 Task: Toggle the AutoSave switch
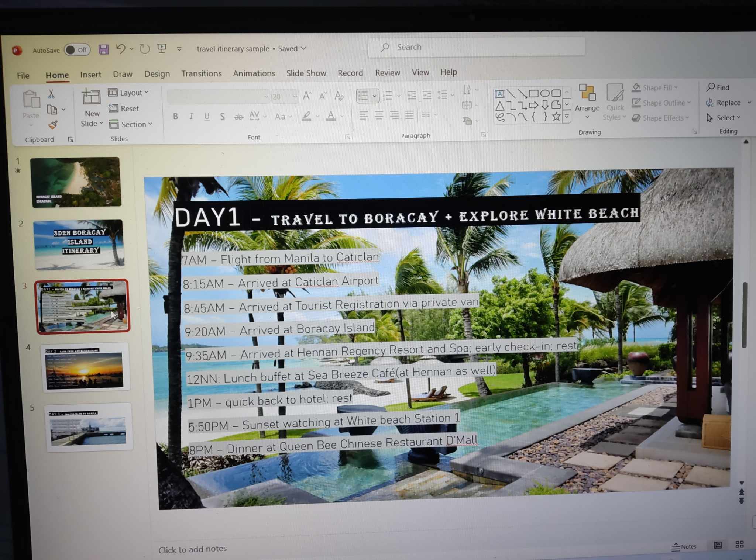point(77,50)
